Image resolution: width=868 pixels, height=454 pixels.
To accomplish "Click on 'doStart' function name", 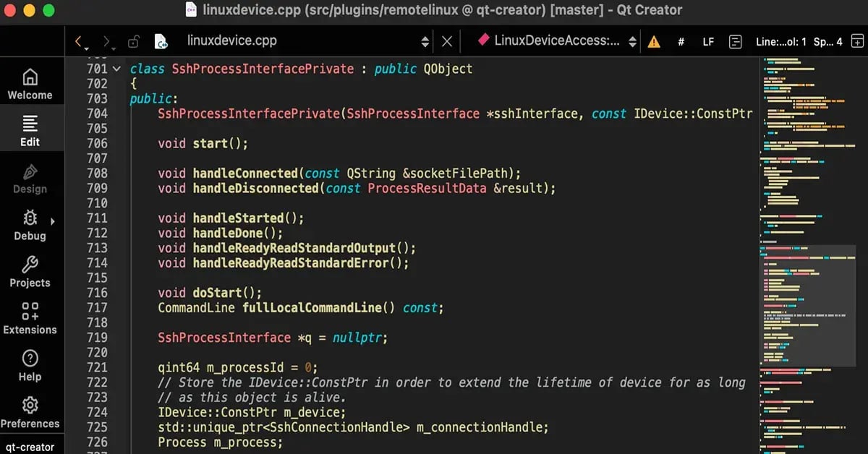I will pyautogui.click(x=217, y=293).
